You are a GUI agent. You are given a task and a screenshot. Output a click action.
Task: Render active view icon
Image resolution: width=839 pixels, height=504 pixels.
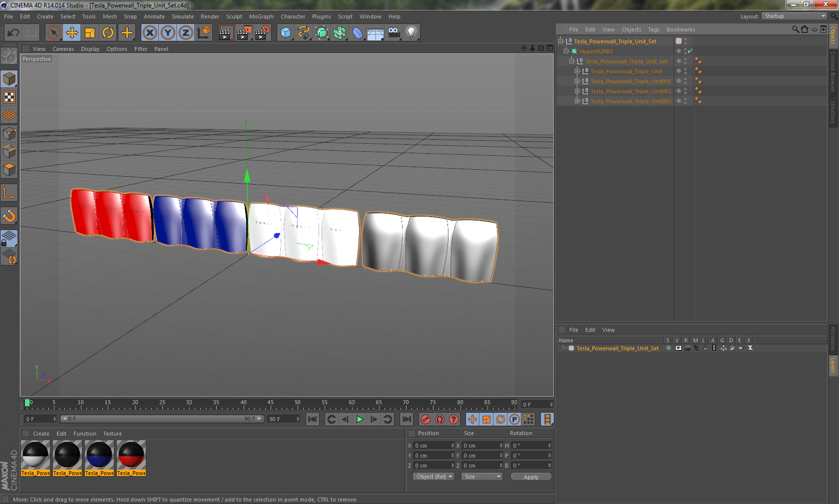pyautogui.click(x=226, y=33)
